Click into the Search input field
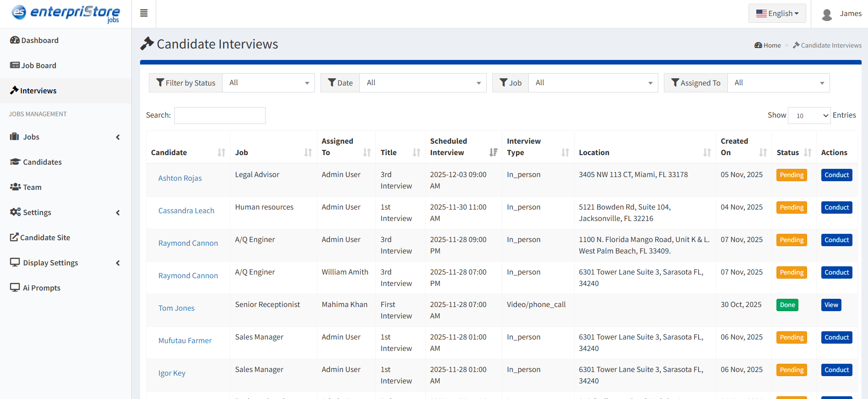The width and height of the screenshot is (868, 399). pyautogui.click(x=220, y=115)
